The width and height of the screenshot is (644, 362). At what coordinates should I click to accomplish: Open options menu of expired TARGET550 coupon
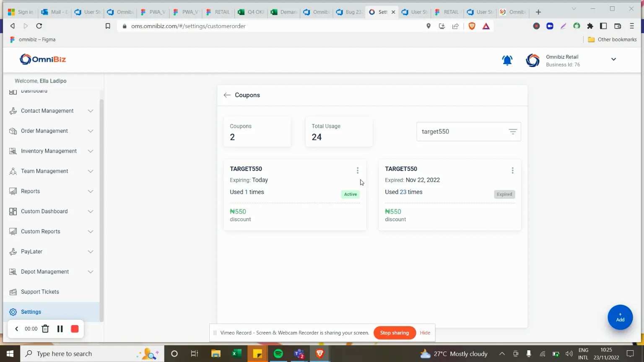[x=512, y=170]
